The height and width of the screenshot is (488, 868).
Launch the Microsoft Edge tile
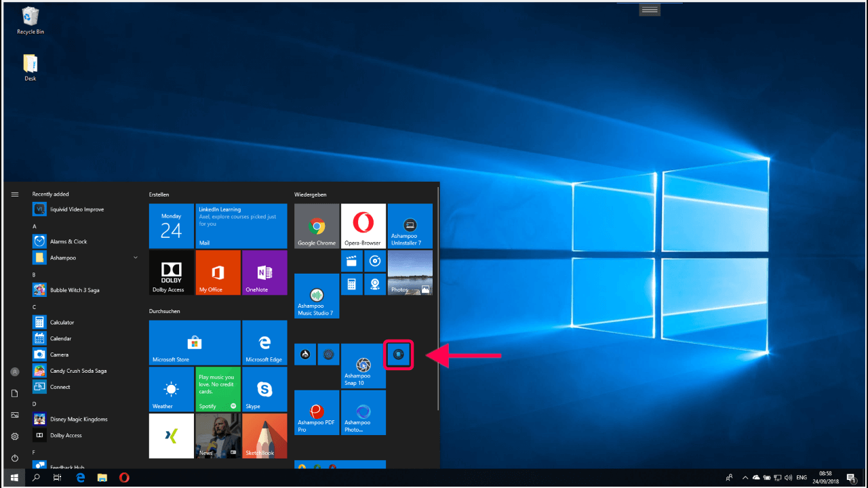point(264,342)
